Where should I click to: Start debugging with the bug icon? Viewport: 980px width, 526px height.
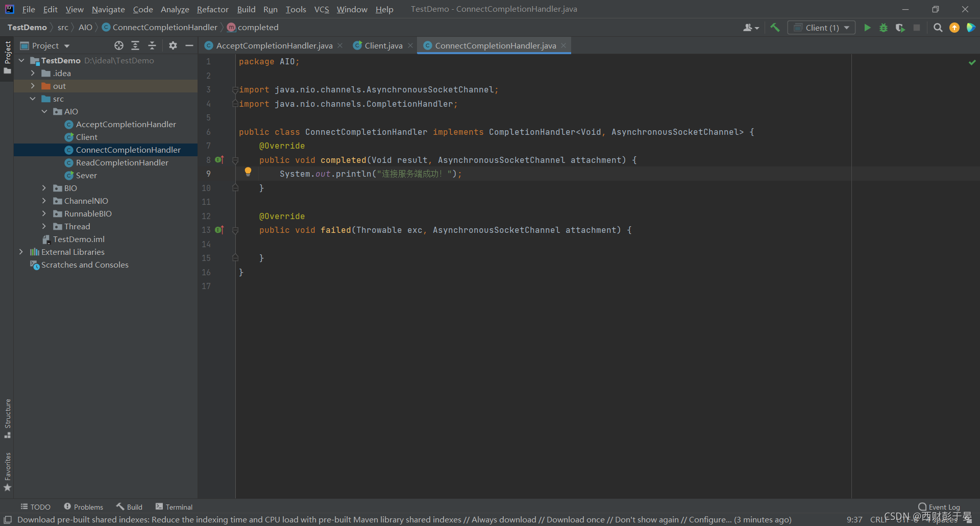point(884,28)
